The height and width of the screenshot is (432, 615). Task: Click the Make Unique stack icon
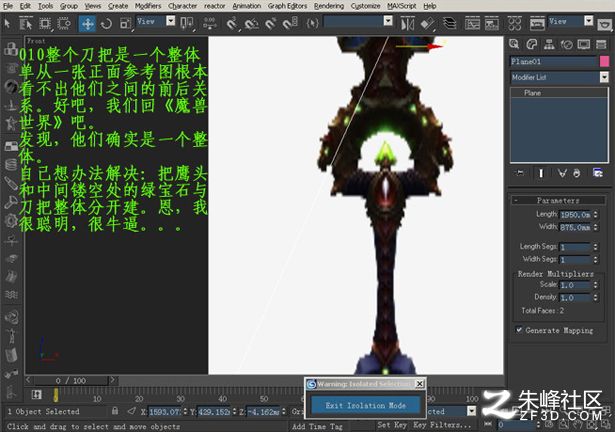[x=562, y=173]
